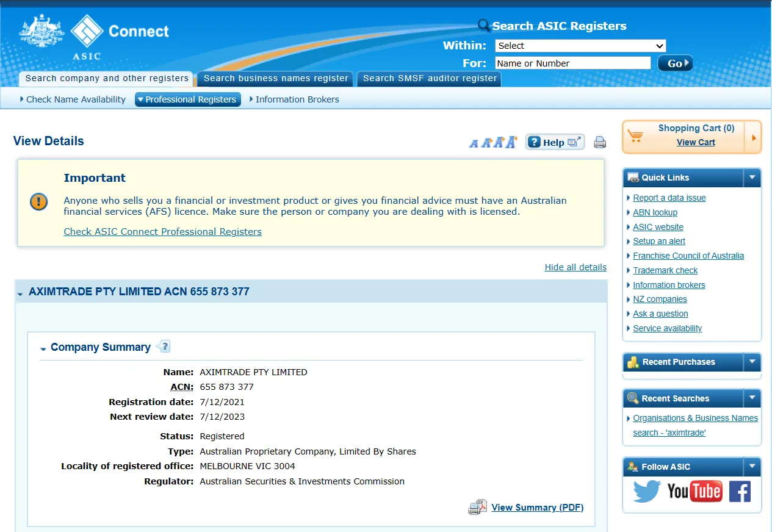Open Service availability link
This screenshot has height=532, width=772.
click(x=667, y=328)
